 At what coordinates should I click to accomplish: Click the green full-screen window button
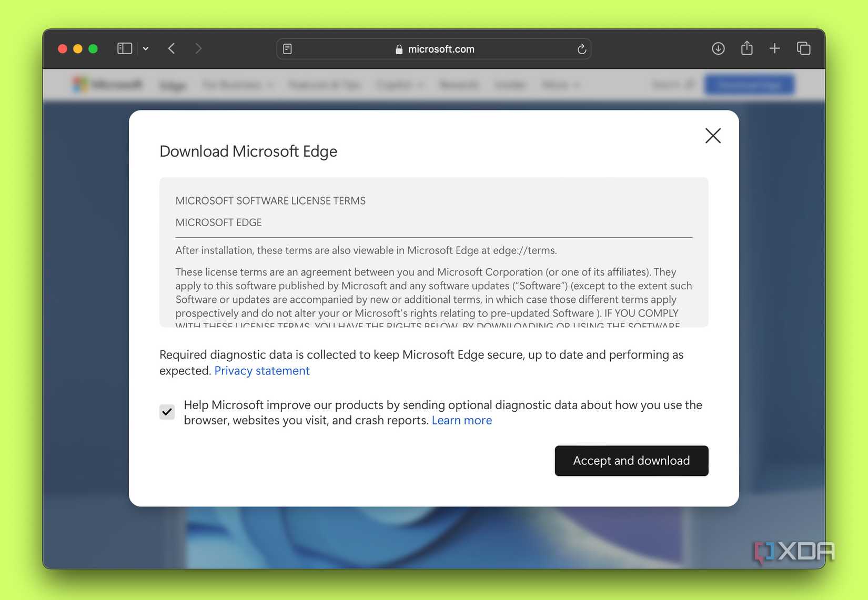point(93,49)
